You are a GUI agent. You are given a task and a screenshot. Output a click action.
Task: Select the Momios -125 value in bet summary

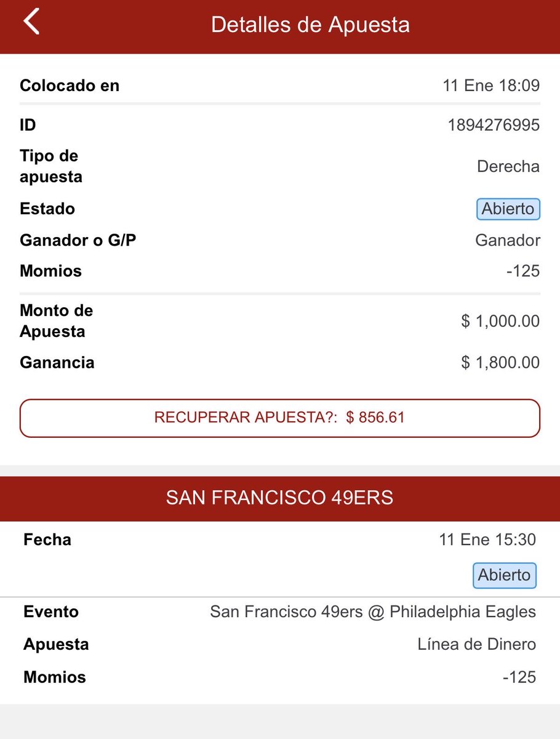522,271
